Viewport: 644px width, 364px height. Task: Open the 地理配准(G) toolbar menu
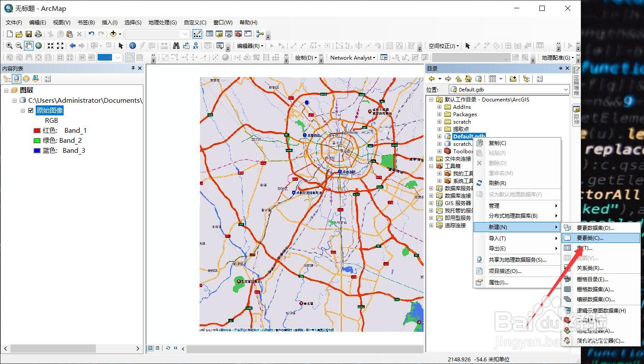tap(558, 57)
